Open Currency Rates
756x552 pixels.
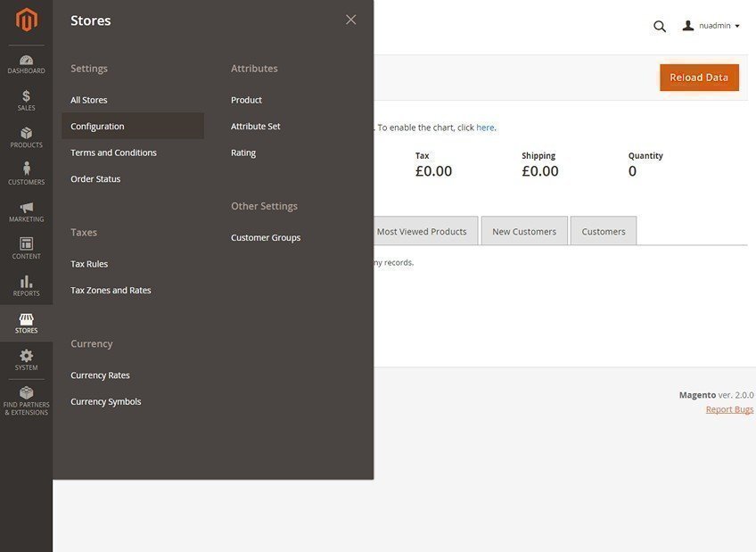(x=100, y=375)
